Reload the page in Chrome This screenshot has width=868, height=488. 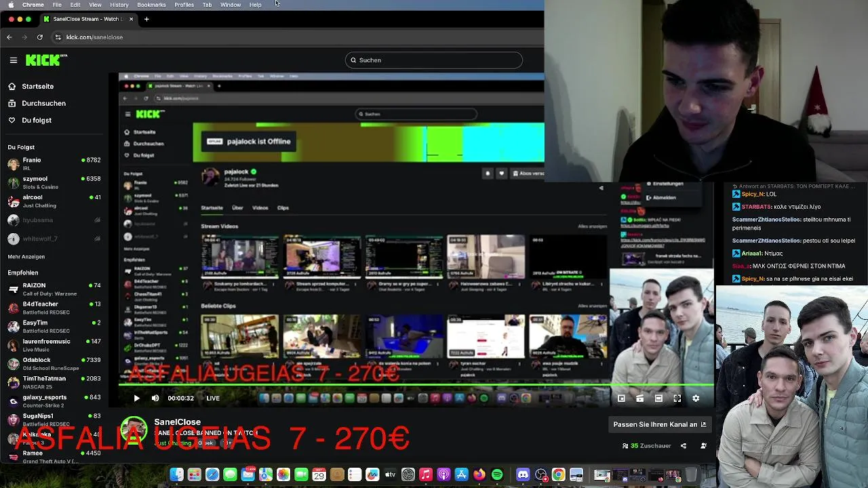click(x=40, y=37)
